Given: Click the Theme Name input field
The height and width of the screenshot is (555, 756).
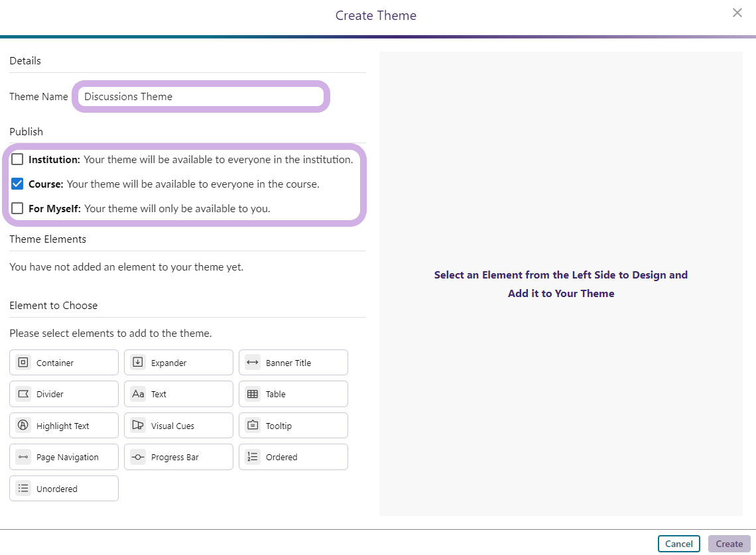Looking at the screenshot, I should pyautogui.click(x=201, y=97).
